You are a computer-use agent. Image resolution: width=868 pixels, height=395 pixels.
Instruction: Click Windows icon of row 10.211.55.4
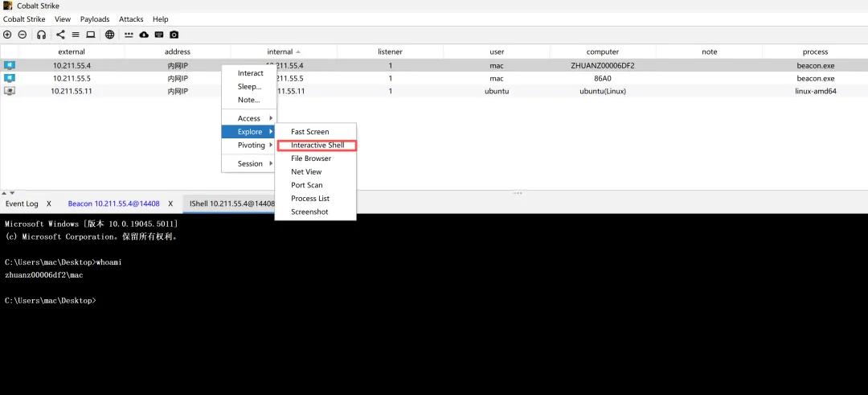pos(10,65)
